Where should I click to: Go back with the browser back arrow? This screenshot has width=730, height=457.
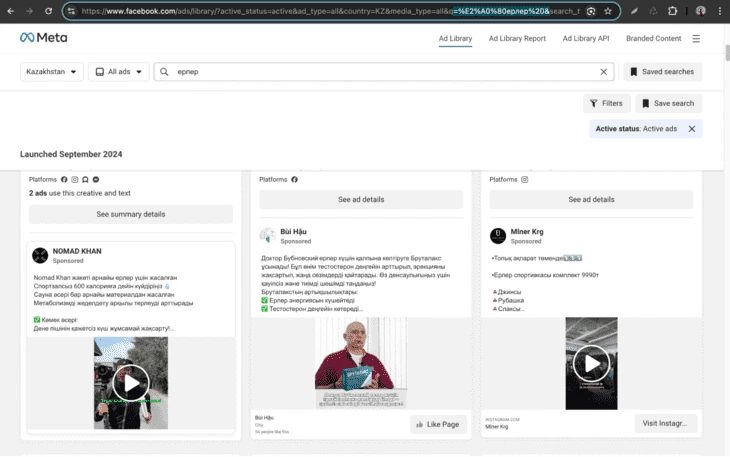[x=10, y=11]
